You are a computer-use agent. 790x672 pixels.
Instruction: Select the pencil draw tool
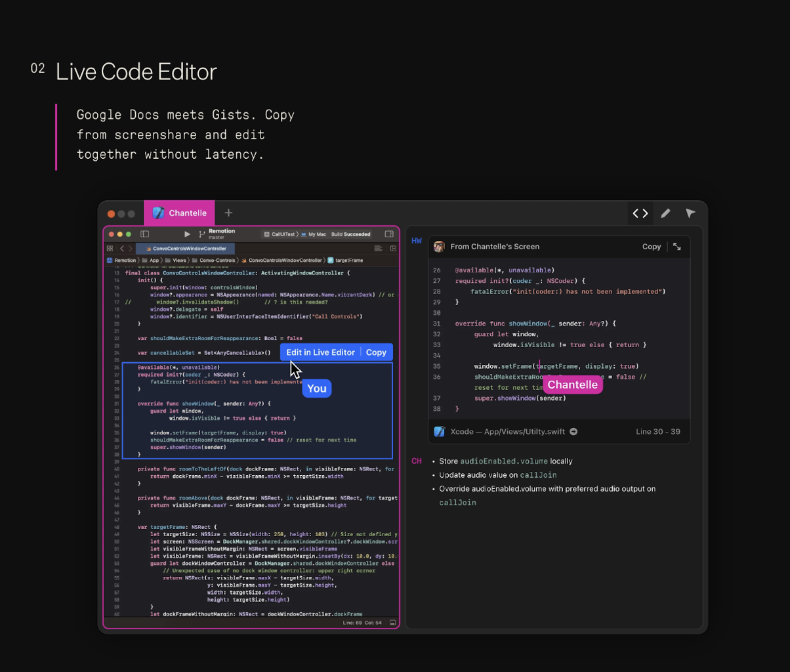[665, 213]
